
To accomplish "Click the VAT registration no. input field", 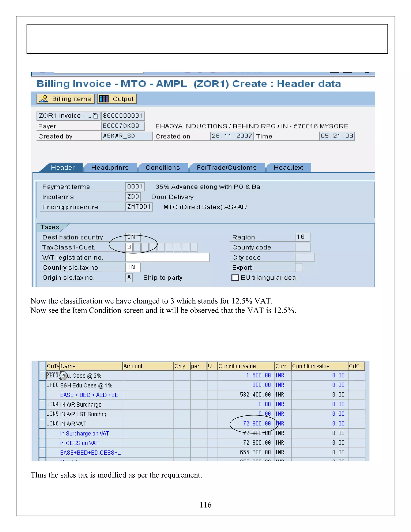I will (167, 258).
